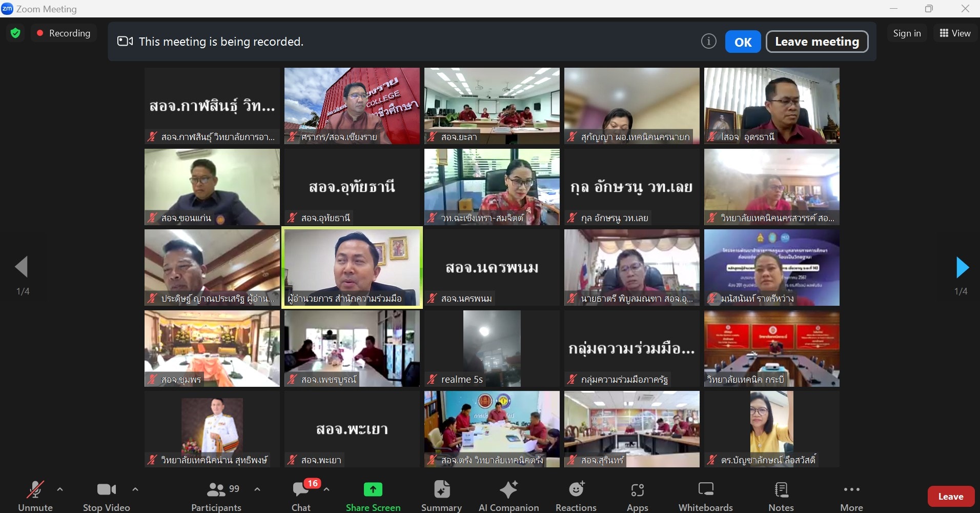Click the blue OK button
The image size is (980, 513).
pos(743,42)
